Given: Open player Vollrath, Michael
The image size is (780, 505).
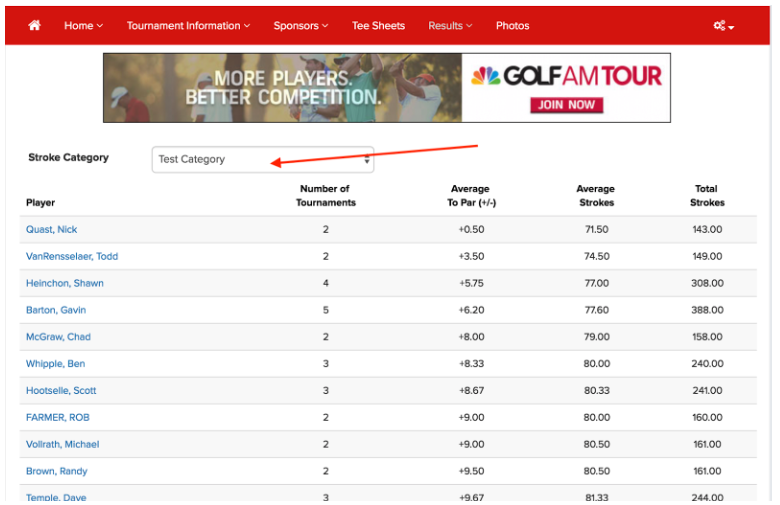Looking at the screenshot, I should point(62,444).
